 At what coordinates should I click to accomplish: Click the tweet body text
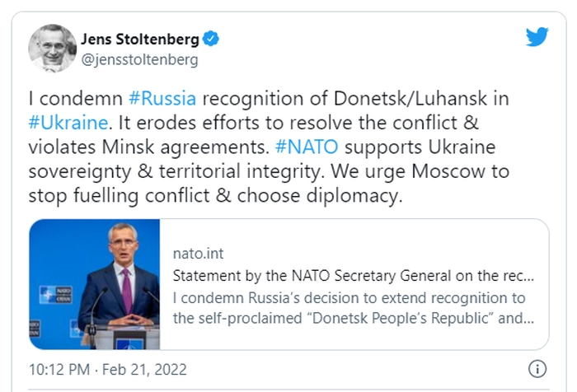point(269,147)
